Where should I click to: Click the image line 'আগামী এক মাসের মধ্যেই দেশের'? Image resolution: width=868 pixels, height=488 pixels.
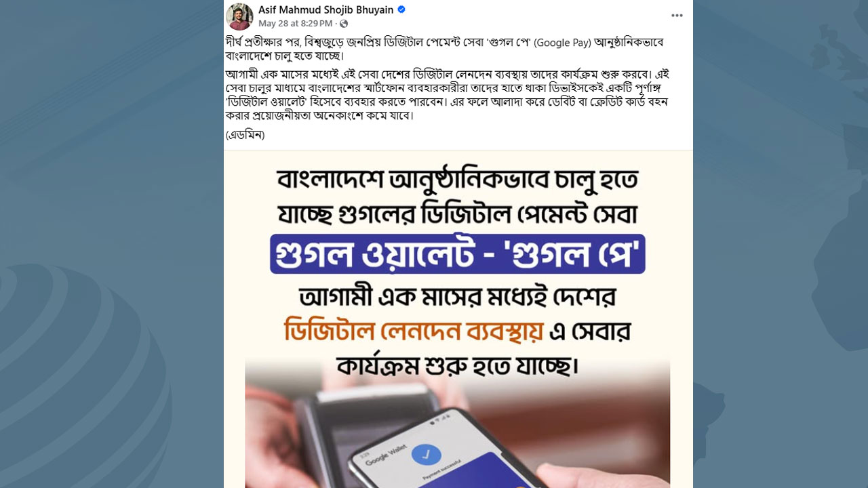(x=458, y=298)
